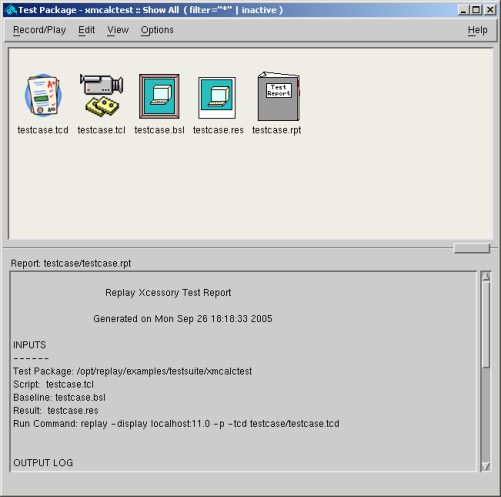
Task: Minimize the Test Package window
Action: pos(463,10)
